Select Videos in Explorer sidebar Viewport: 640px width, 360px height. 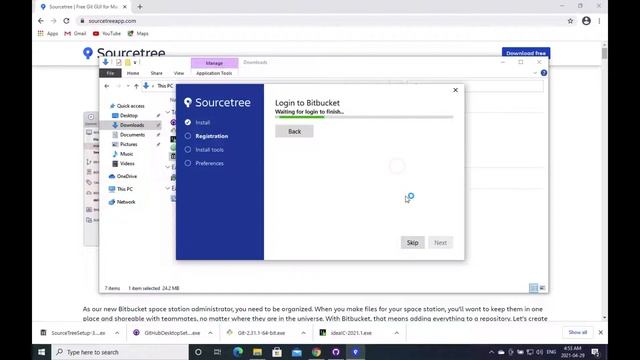(x=127, y=163)
